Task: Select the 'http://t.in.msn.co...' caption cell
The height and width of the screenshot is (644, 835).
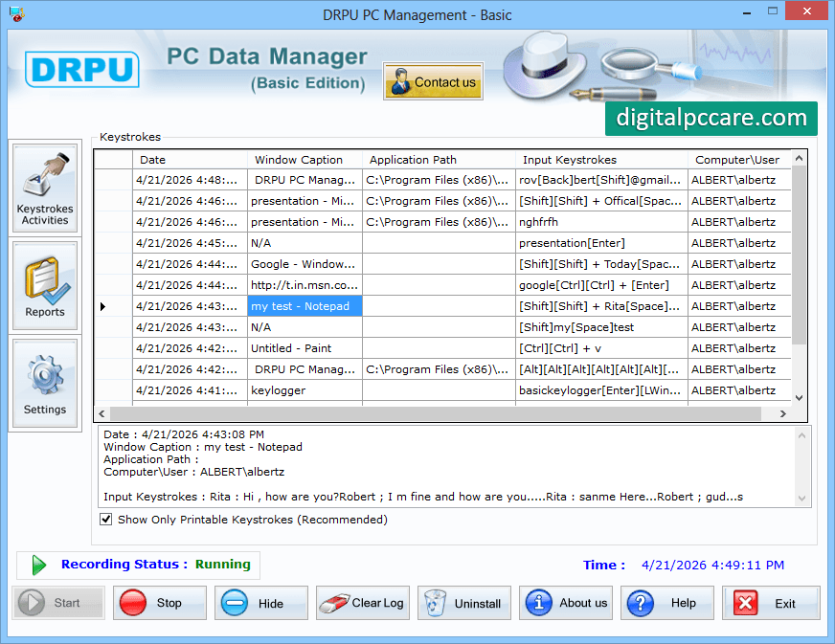Action: [x=305, y=285]
